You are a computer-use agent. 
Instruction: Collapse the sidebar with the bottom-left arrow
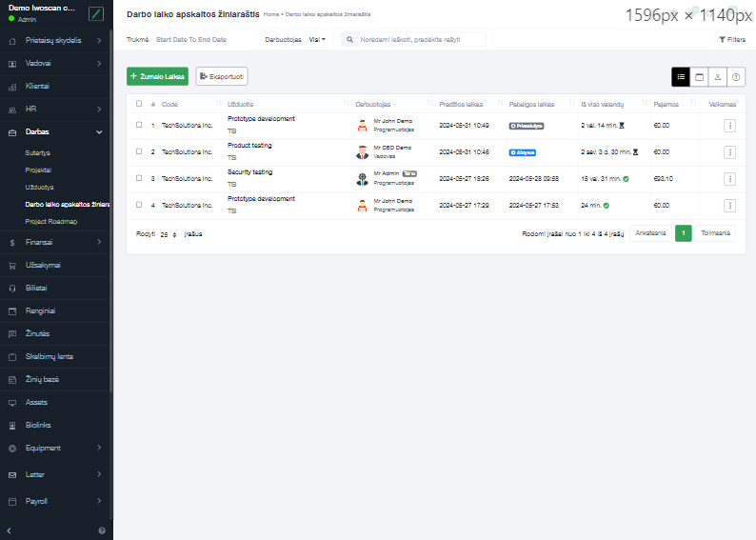click(x=9, y=530)
